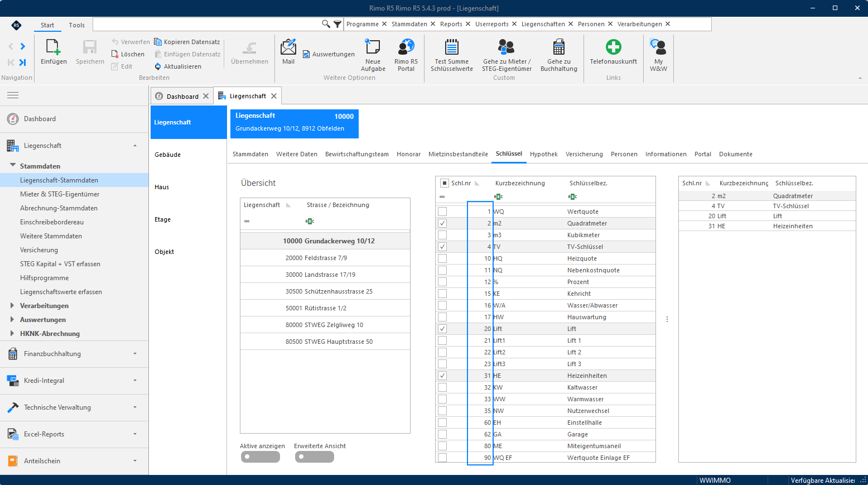Click the search magnifier icon
Screen dimensions: 868x485
pyautogui.click(x=326, y=24)
